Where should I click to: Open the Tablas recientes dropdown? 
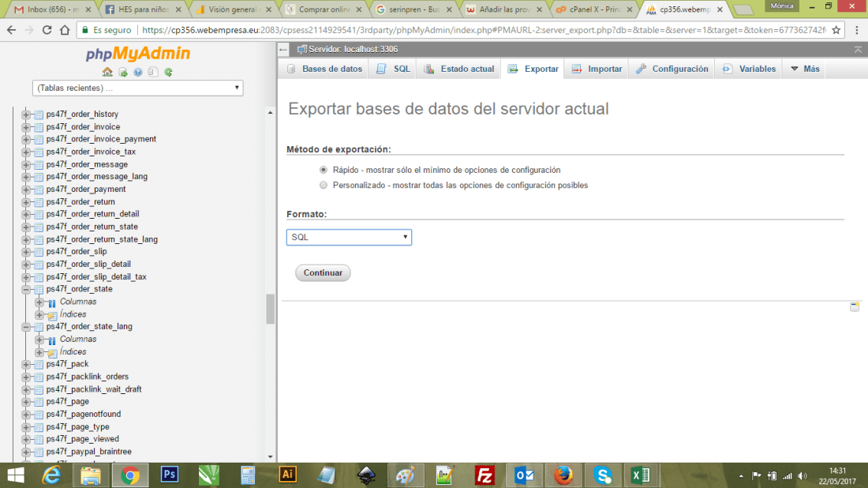coord(138,88)
